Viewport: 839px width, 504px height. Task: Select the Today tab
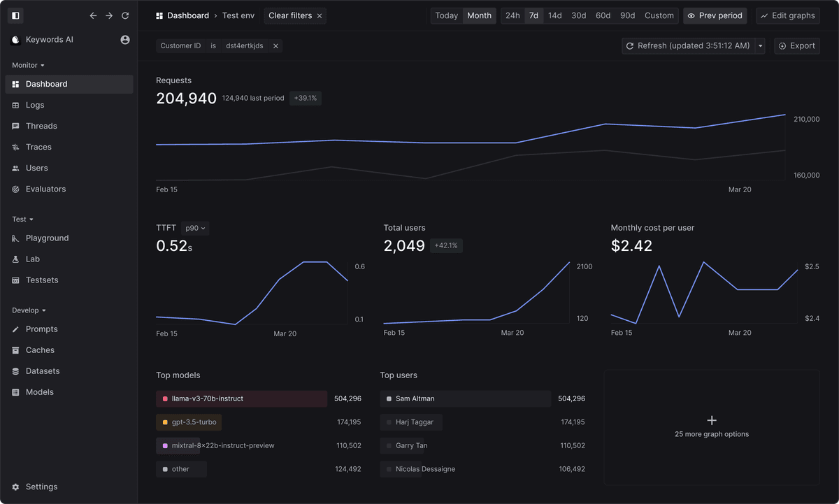coord(446,15)
